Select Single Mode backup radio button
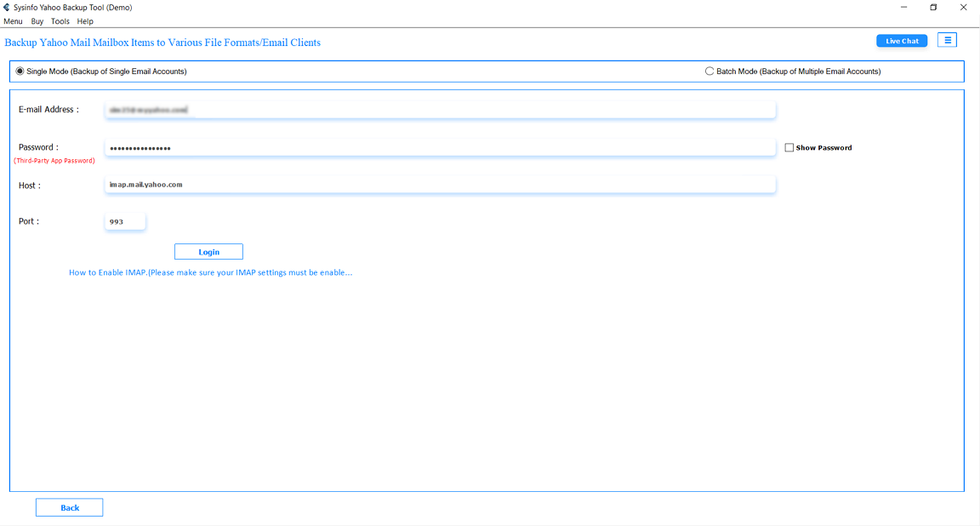 20,71
